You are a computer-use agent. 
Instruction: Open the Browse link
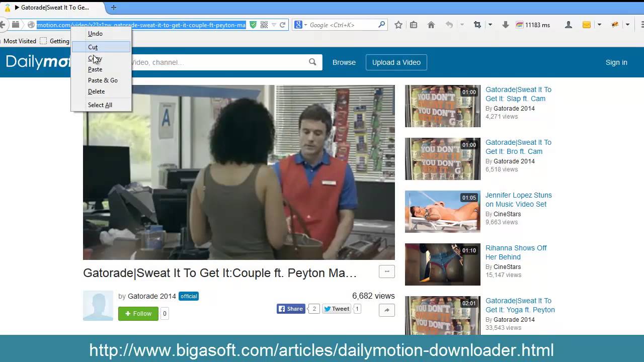[x=344, y=62]
